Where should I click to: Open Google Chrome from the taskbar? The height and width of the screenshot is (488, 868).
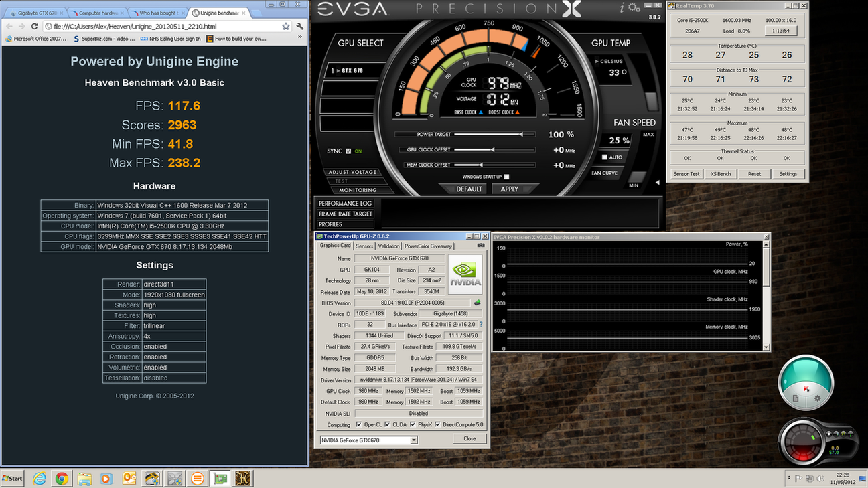pos(62,478)
